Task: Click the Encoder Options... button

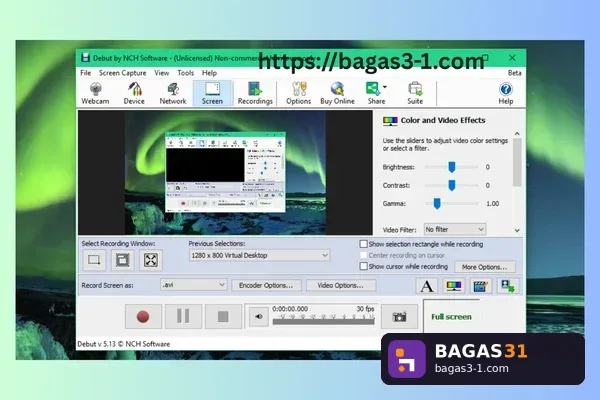Action: (266, 286)
